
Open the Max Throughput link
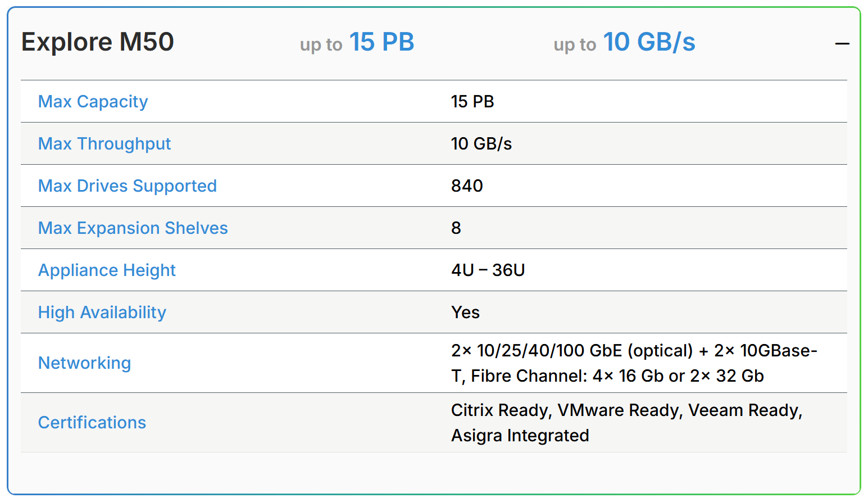tap(104, 144)
